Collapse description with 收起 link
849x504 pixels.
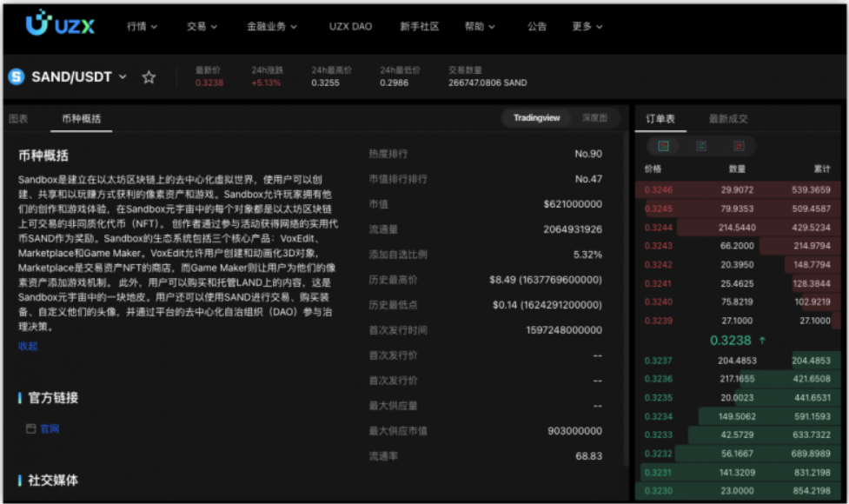(28, 346)
